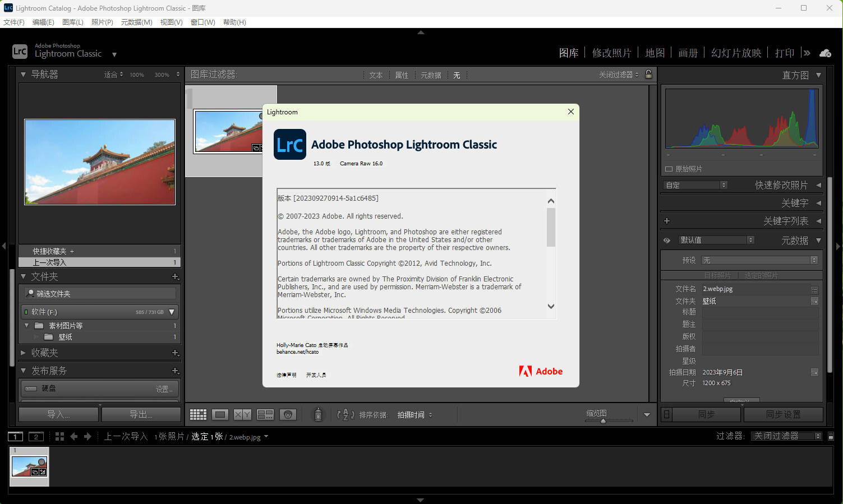Open the 关闭过滤器 dropdown in filter bar
Viewport: 843px width, 504px height.
pyautogui.click(x=619, y=75)
